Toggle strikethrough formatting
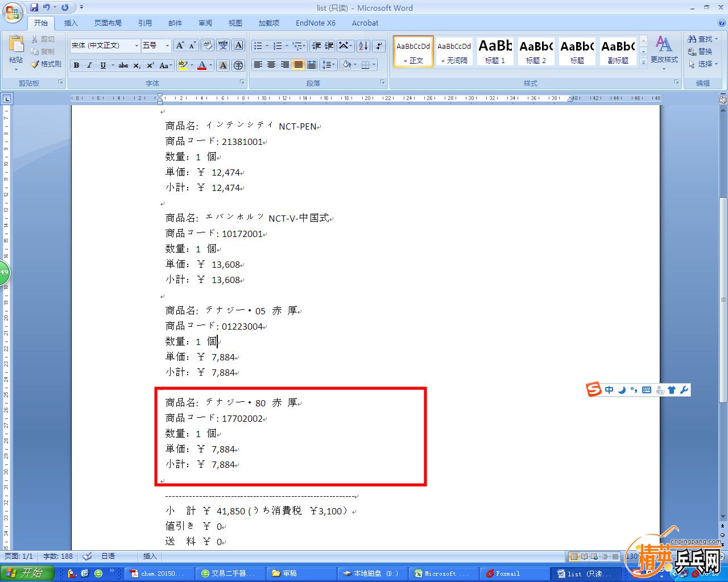The width and height of the screenshot is (728, 582). click(123, 65)
